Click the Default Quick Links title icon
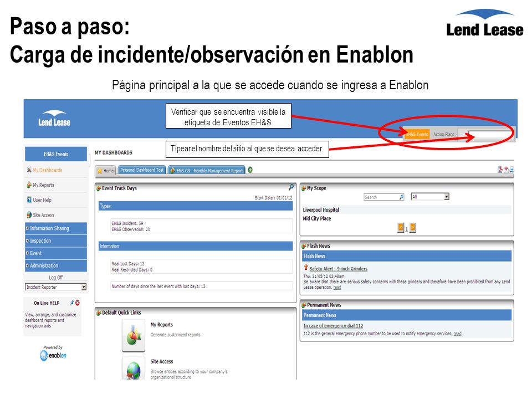The height and width of the screenshot is (399, 532). pyautogui.click(x=99, y=313)
